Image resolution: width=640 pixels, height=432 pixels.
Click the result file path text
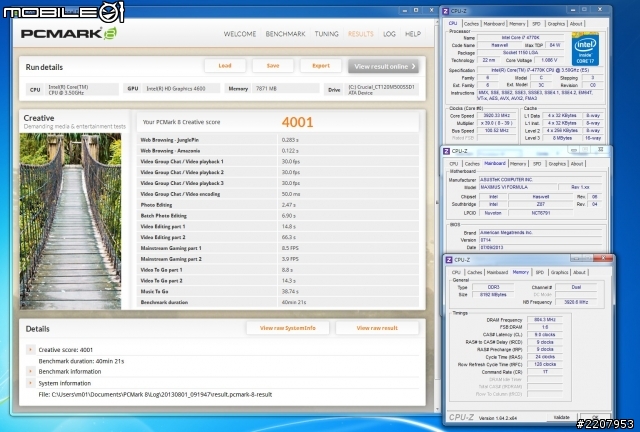[x=155, y=394]
